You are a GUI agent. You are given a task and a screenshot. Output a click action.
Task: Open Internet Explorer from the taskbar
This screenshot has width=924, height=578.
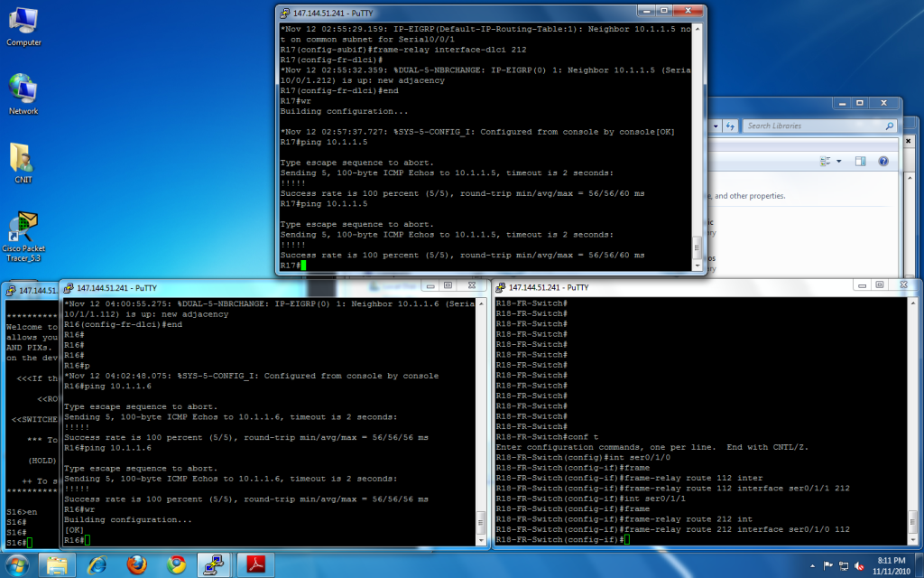pos(97,564)
